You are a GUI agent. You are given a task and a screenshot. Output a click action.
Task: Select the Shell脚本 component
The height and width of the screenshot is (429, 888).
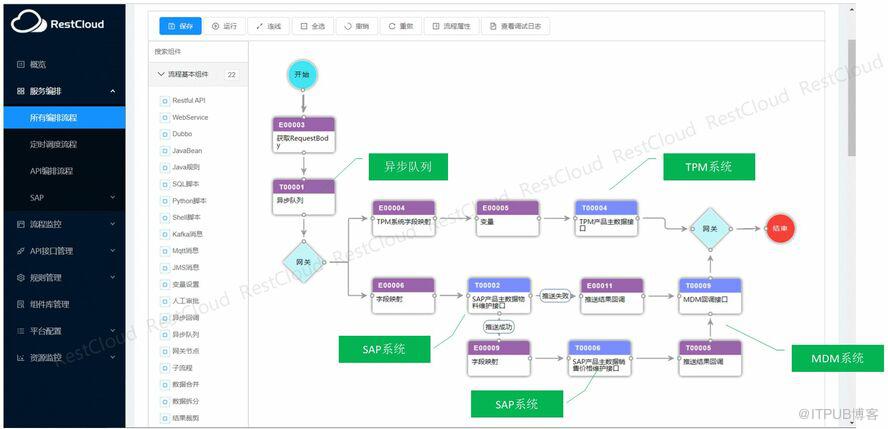pos(183,217)
